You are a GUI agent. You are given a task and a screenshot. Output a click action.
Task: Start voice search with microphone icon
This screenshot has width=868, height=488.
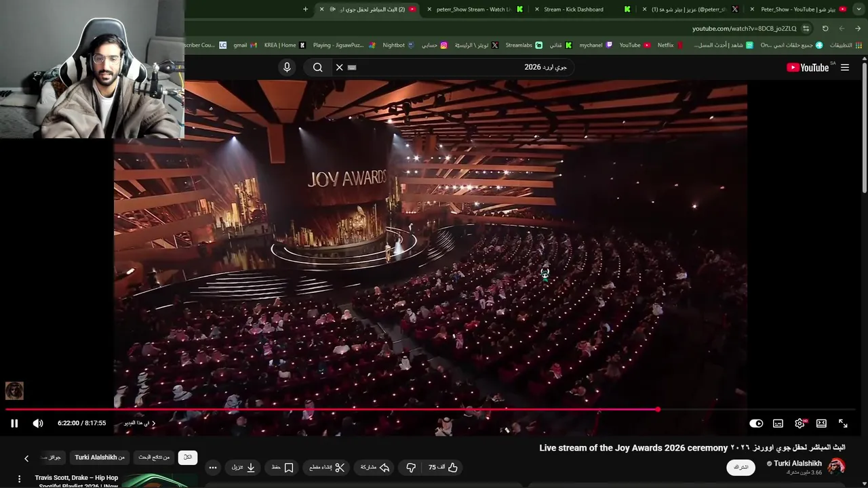point(287,67)
